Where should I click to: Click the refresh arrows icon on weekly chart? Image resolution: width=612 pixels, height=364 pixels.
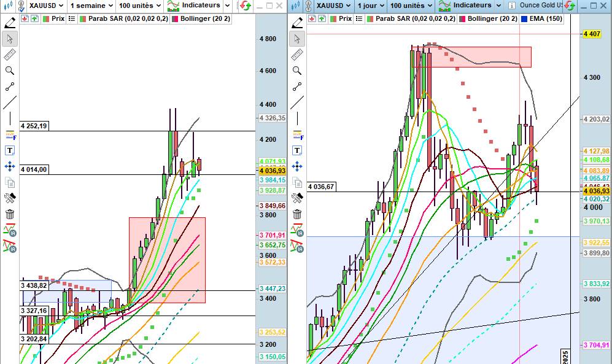pos(245,6)
